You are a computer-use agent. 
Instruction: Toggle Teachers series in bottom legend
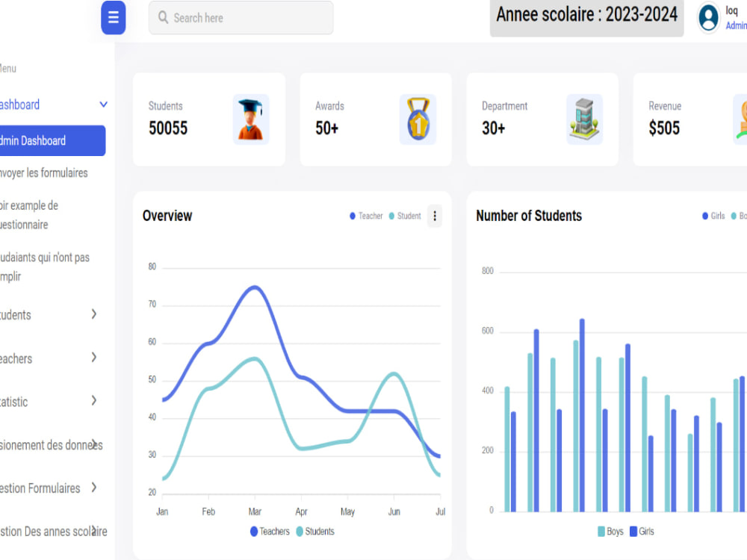coord(270,532)
